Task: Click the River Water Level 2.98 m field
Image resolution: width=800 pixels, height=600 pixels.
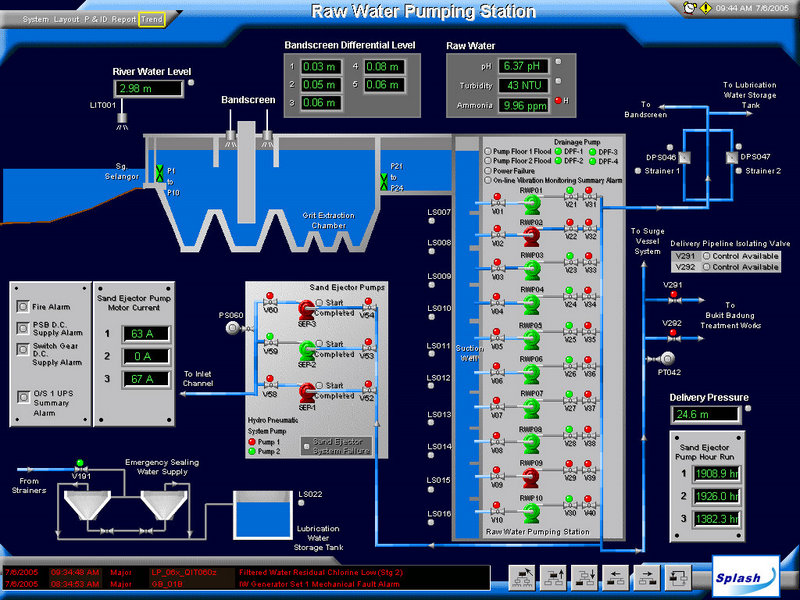Action: pos(148,89)
